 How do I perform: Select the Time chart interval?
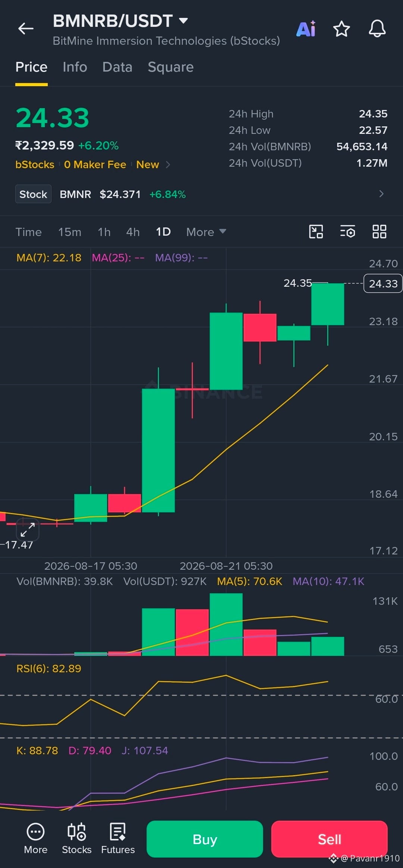pos(28,232)
